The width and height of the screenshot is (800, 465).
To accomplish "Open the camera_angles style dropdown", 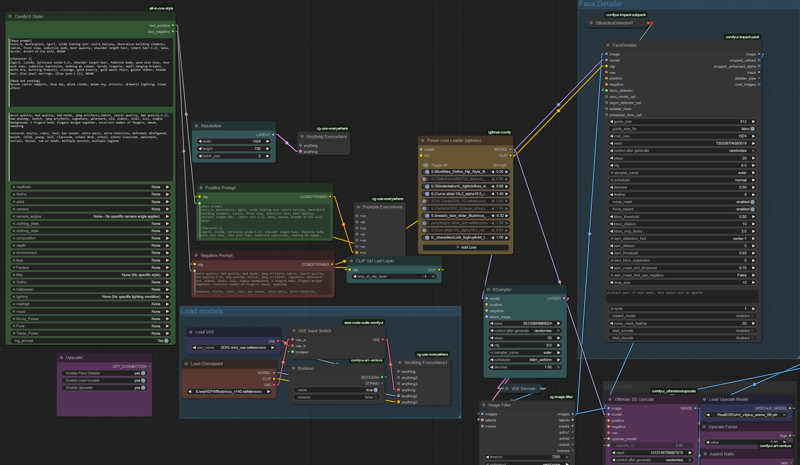I will [x=92, y=216].
